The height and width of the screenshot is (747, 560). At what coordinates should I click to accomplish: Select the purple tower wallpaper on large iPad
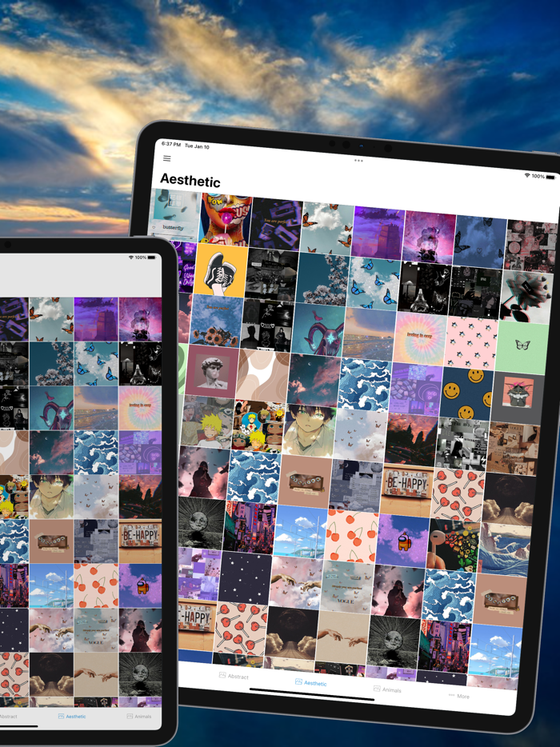point(378,233)
